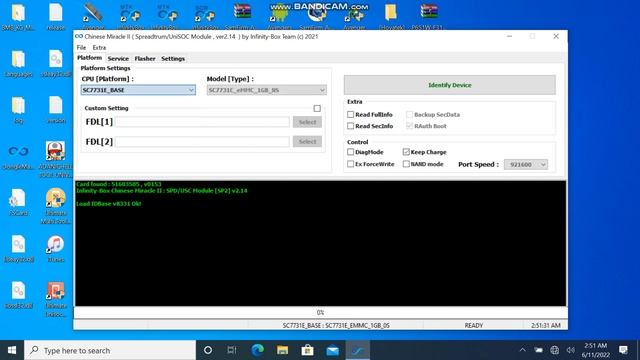The width and height of the screenshot is (640, 360).
Task: Click the taskbar search box
Action: (110, 350)
